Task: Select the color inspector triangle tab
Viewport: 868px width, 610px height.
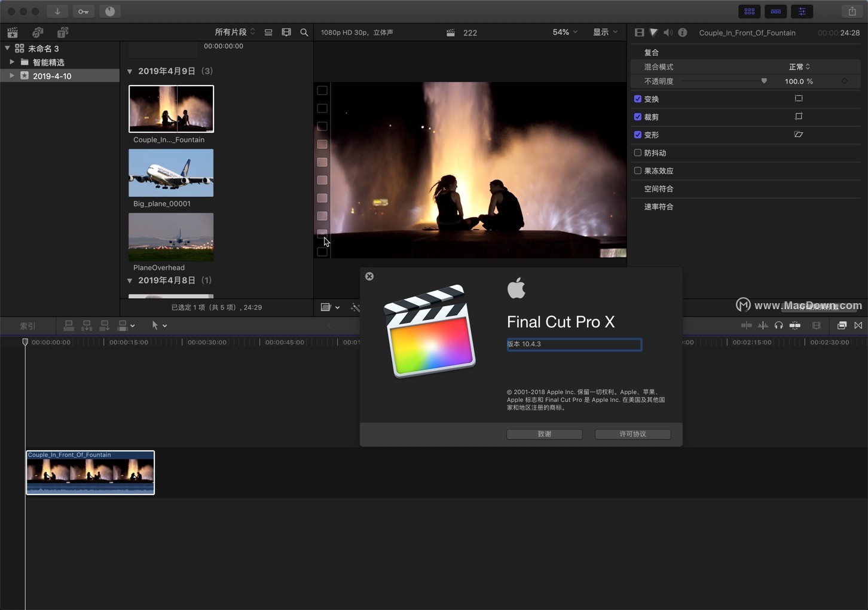Action: (x=654, y=32)
